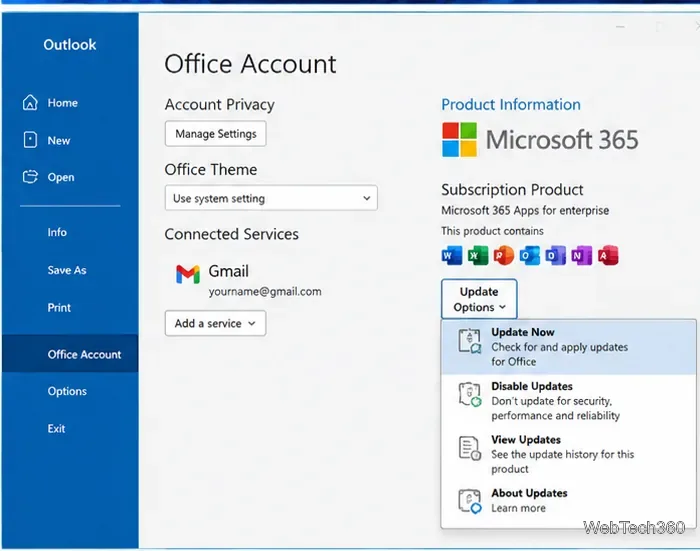The width and height of the screenshot is (700, 551).
Task: Choose Disable Updates menu entry
Action: (568, 401)
